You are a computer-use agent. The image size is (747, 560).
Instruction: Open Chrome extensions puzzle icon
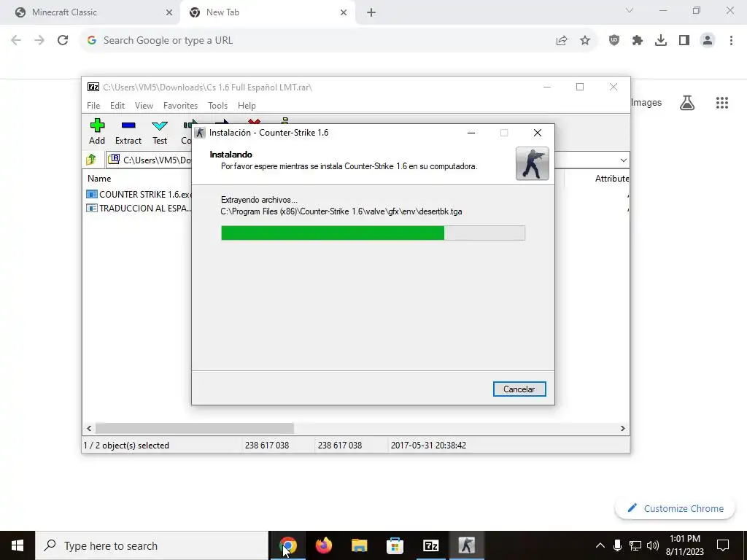[x=638, y=41]
